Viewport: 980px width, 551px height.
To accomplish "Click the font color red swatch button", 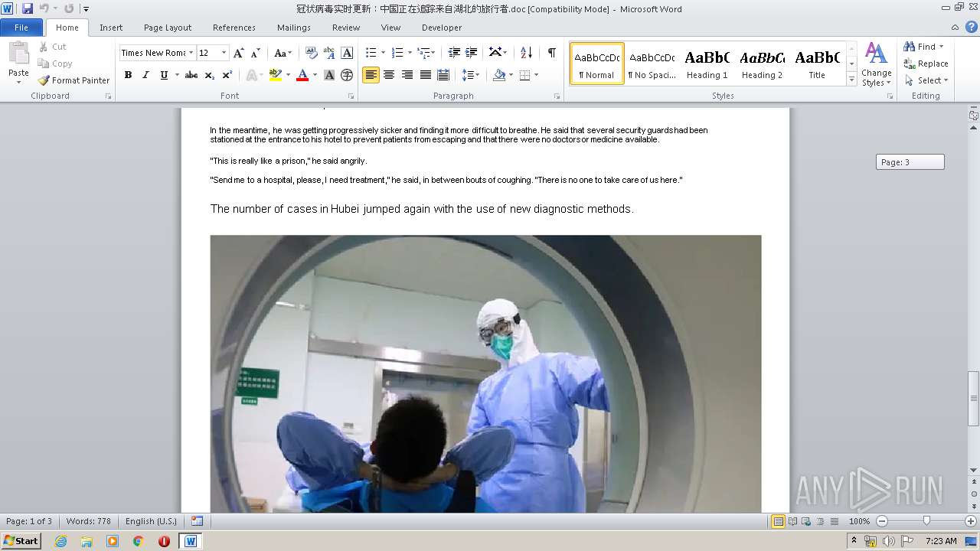I will point(302,75).
